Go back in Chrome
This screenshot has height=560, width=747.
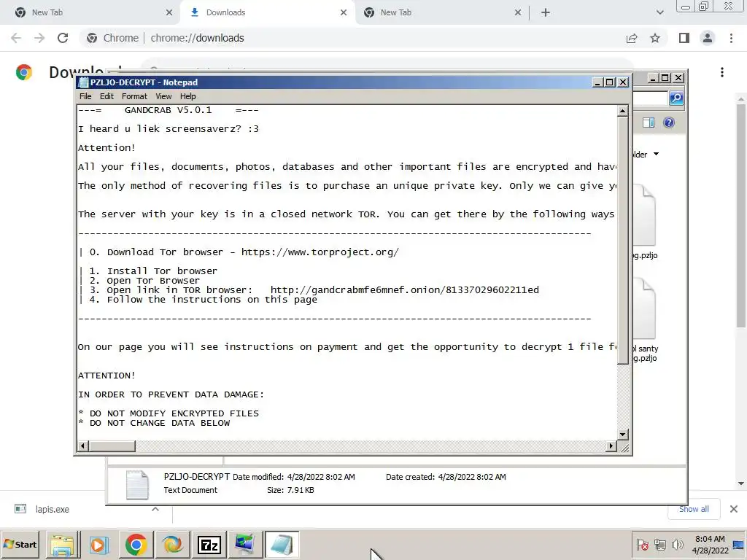coord(16,38)
